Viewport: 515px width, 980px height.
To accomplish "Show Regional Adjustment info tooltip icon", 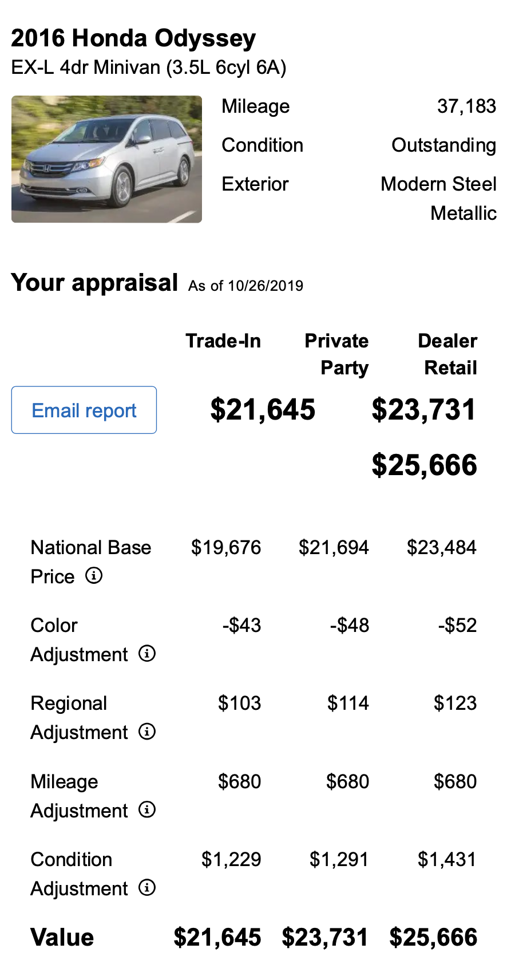I will tap(147, 732).
